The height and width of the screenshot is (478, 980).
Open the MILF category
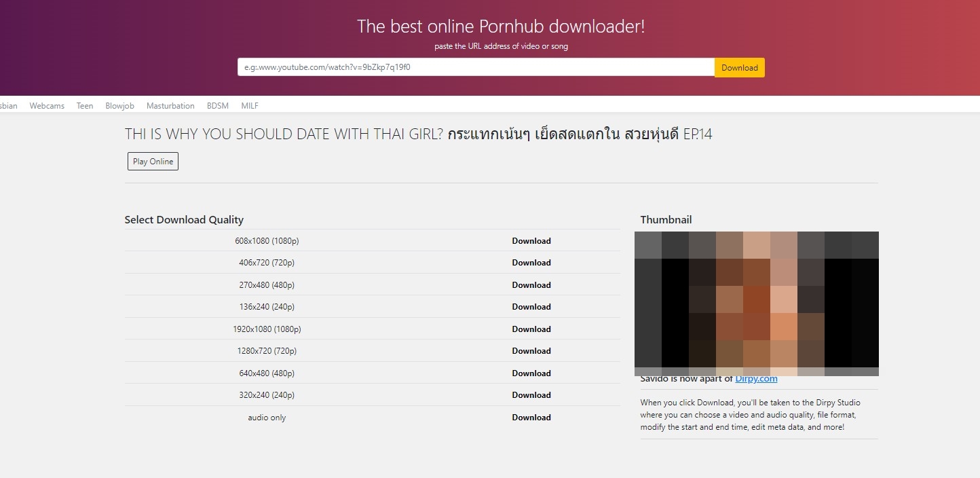pyautogui.click(x=250, y=106)
